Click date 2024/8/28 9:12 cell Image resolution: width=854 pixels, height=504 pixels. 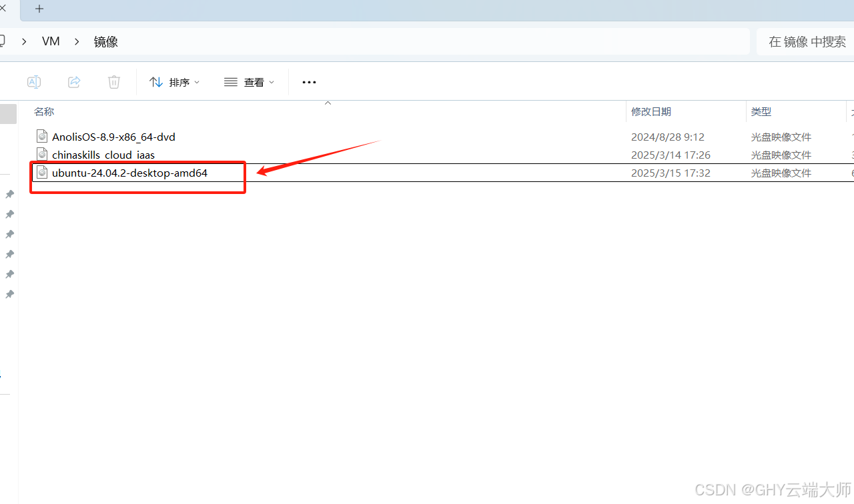click(668, 137)
